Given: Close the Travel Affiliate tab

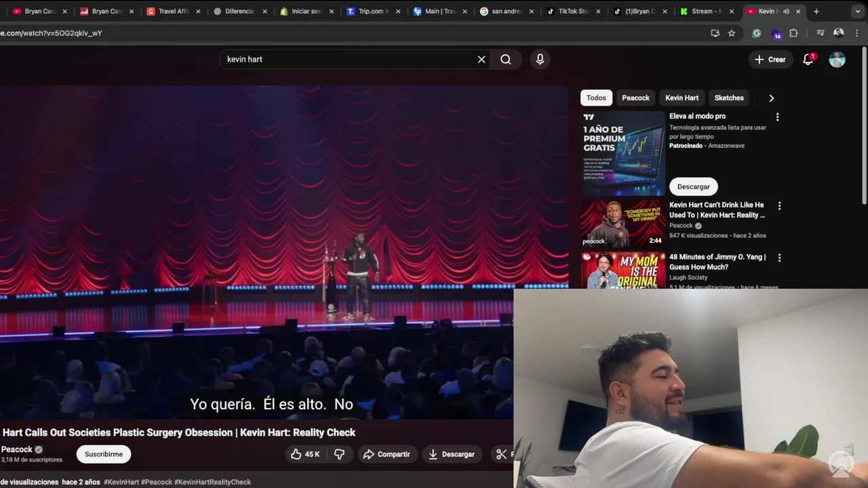Looking at the screenshot, I should click(x=198, y=12).
